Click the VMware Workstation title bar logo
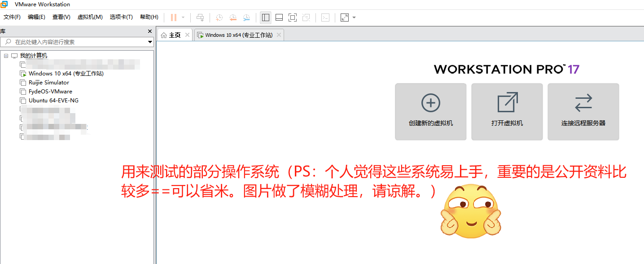 coord(4,4)
